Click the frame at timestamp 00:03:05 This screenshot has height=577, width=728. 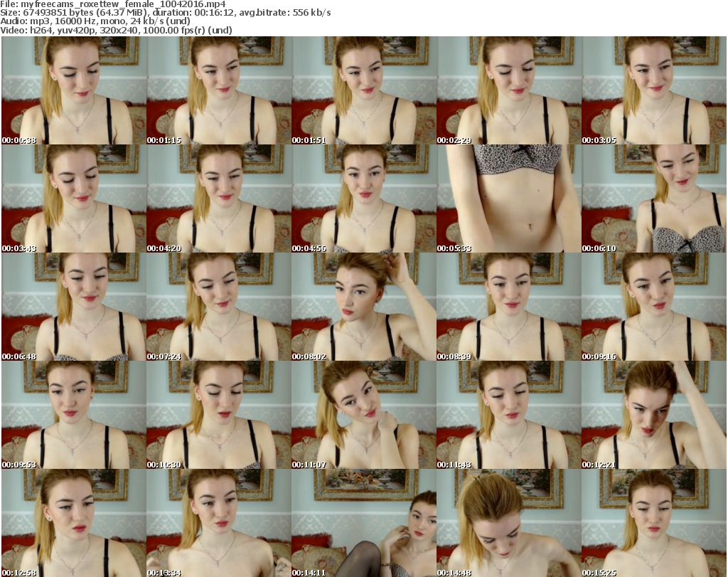tap(653, 90)
